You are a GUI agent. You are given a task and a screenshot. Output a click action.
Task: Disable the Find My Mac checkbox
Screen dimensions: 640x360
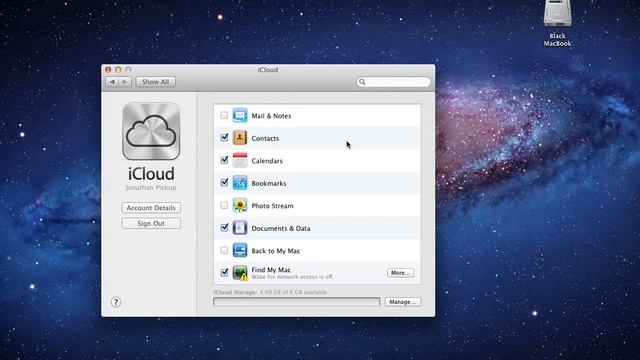[224, 272]
